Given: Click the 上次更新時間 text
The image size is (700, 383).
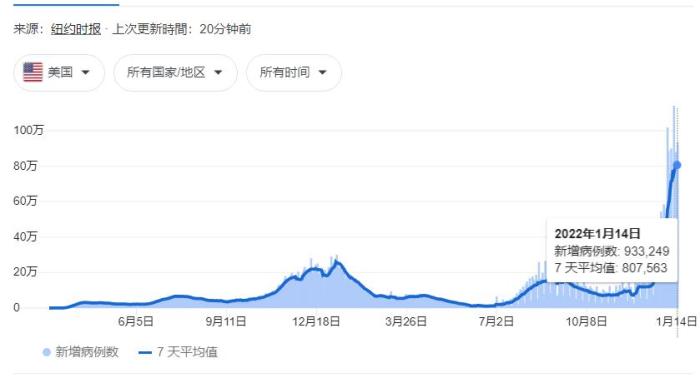Looking at the screenshot, I should (x=149, y=29).
